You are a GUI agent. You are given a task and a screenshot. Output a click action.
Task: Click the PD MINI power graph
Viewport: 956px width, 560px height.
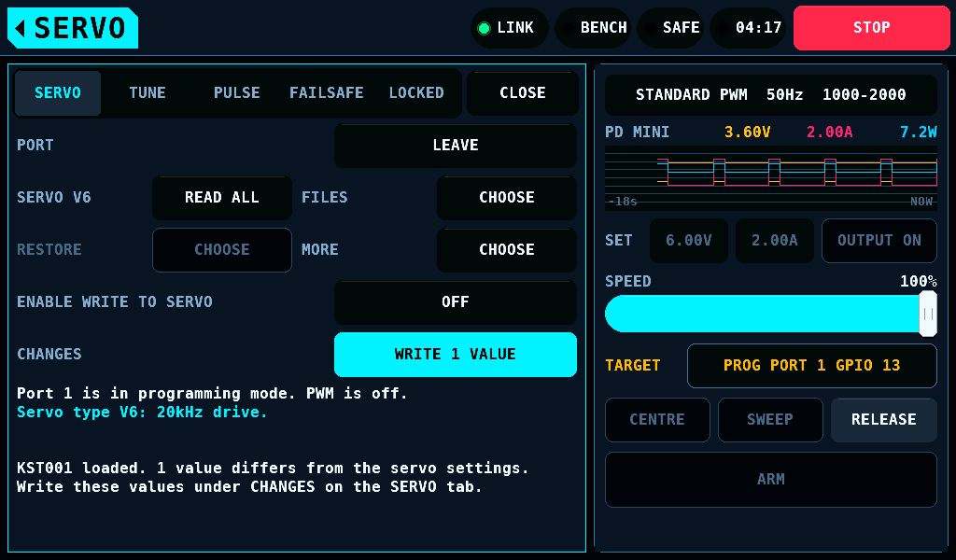tap(770, 178)
